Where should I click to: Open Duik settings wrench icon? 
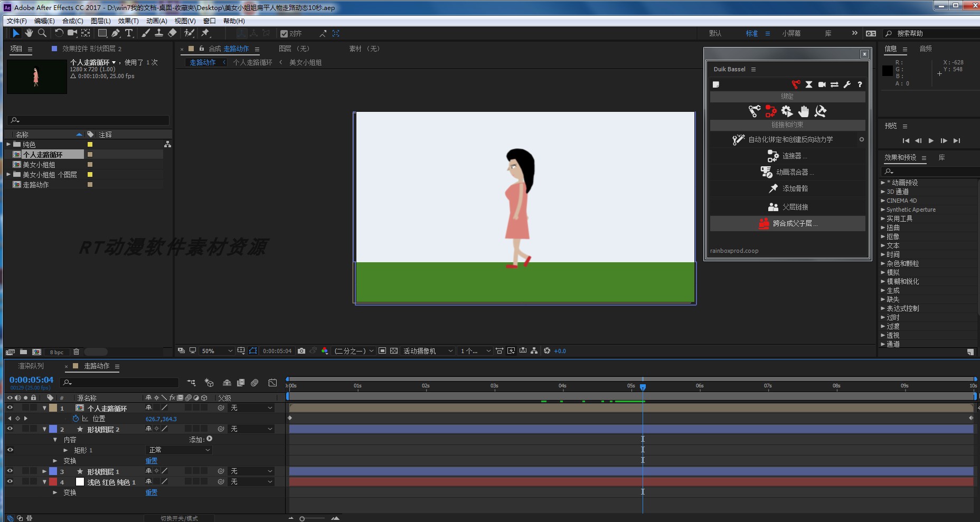coord(847,84)
